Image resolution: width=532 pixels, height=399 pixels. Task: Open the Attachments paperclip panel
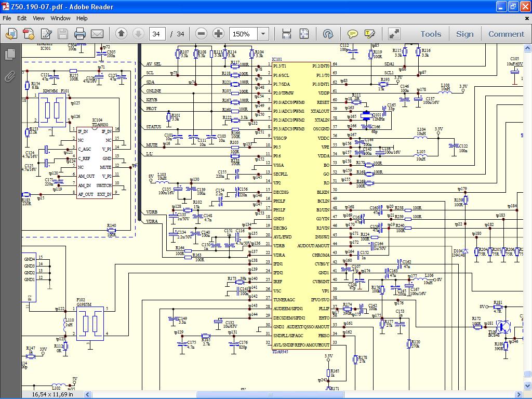[x=10, y=77]
